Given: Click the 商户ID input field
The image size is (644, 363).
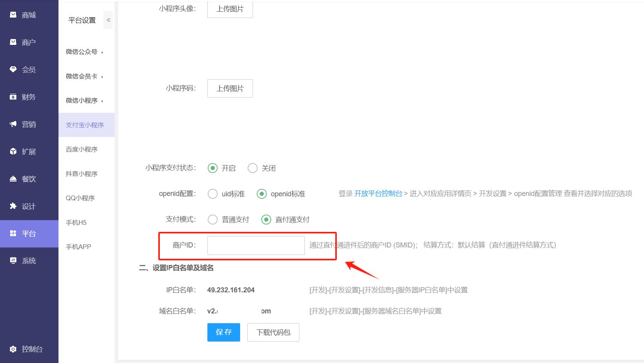Looking at the screenshot, I should 256,246.
